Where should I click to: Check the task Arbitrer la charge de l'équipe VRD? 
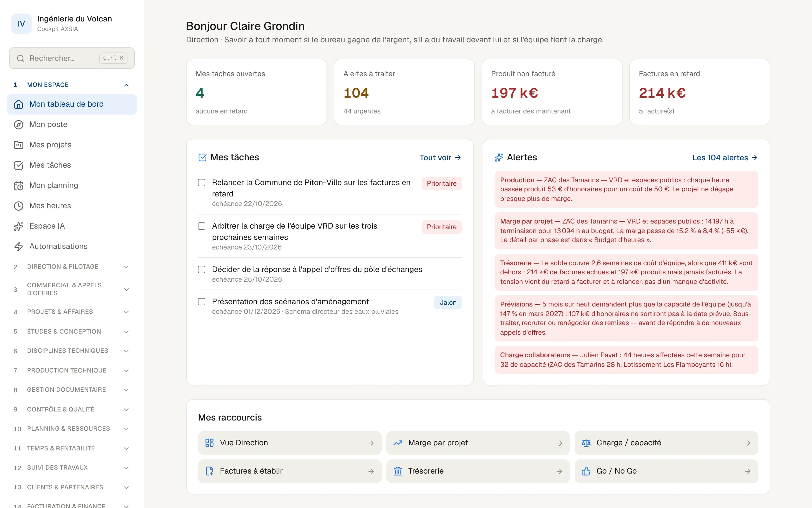tap(202, 226)
